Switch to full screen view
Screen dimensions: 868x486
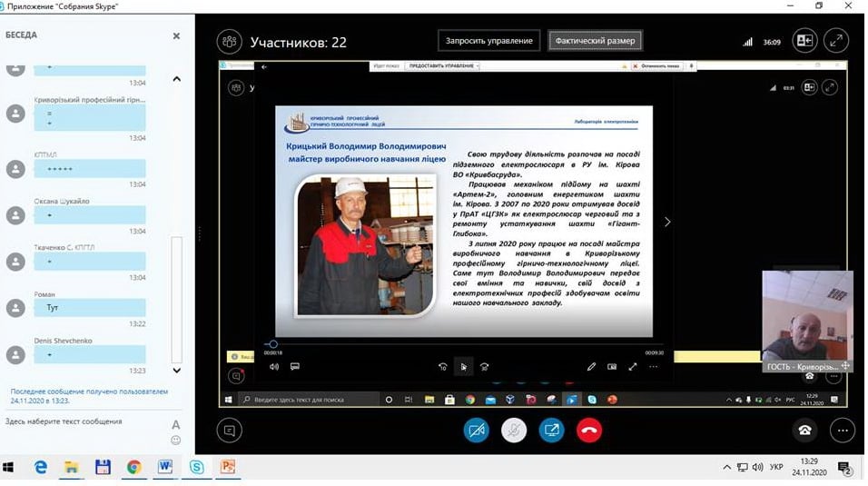click(x=835, y=41)
